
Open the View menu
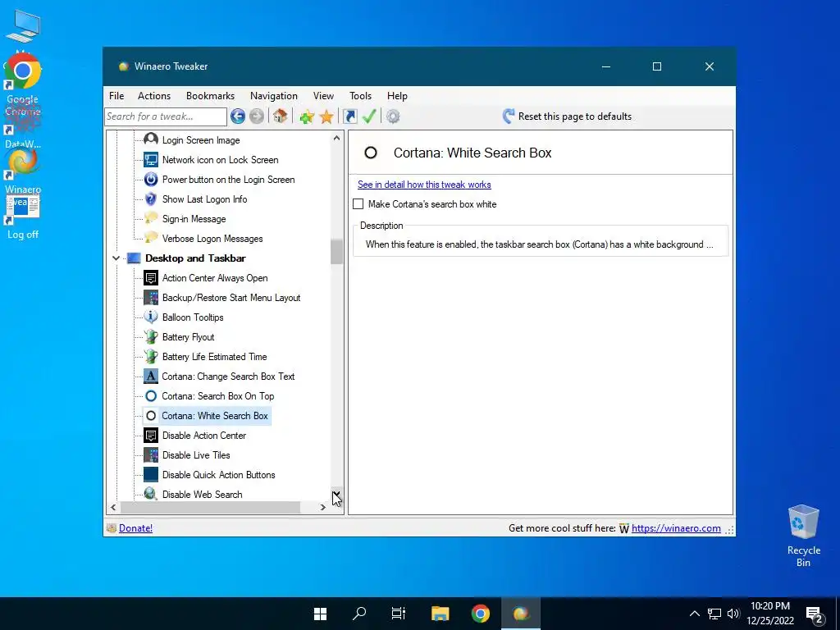point(323,96)
